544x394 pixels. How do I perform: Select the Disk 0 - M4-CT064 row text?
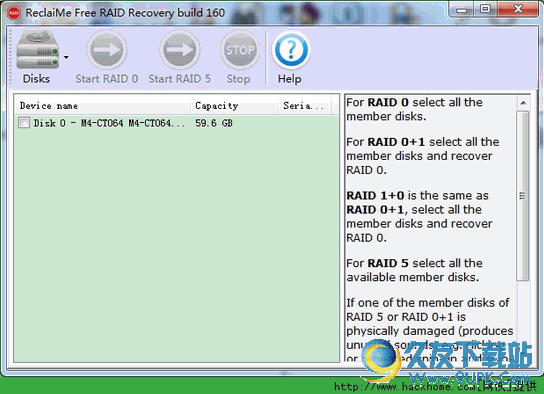tap(109, 123)
